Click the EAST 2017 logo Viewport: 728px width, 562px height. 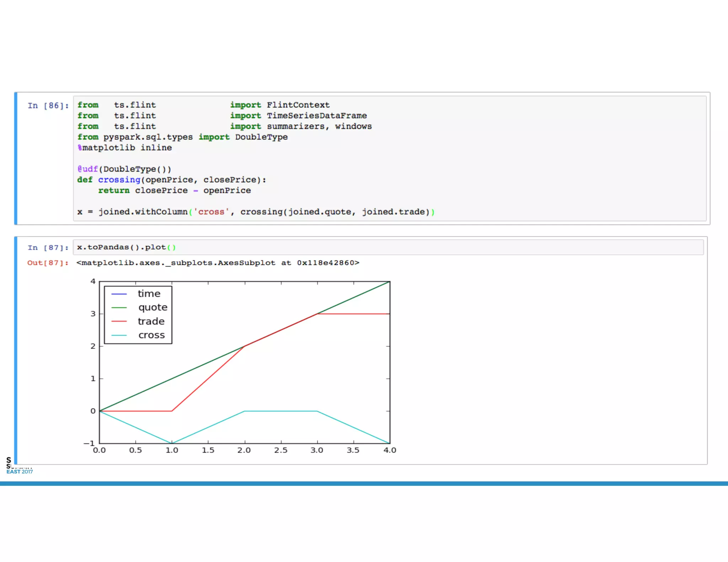(19, 471)
